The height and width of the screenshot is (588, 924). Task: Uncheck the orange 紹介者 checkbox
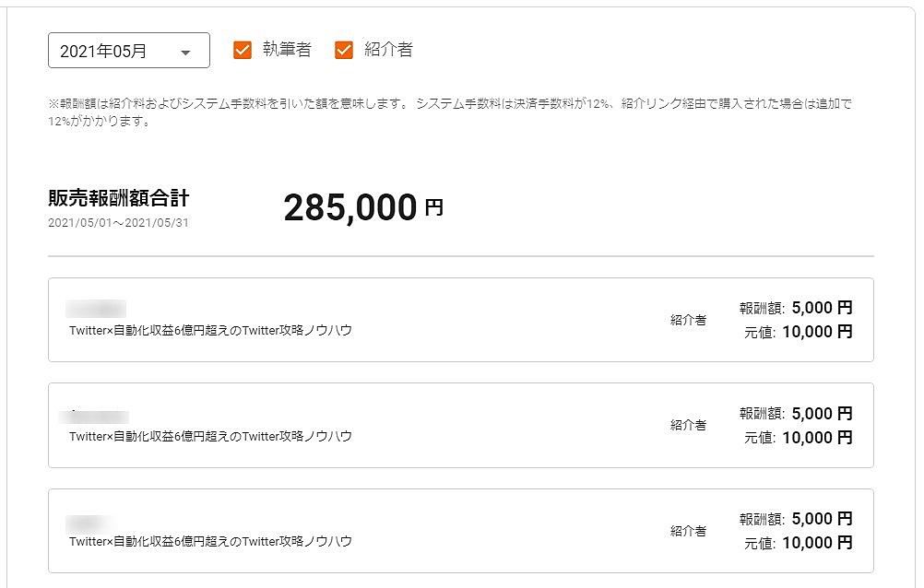(x=344, y=50)
